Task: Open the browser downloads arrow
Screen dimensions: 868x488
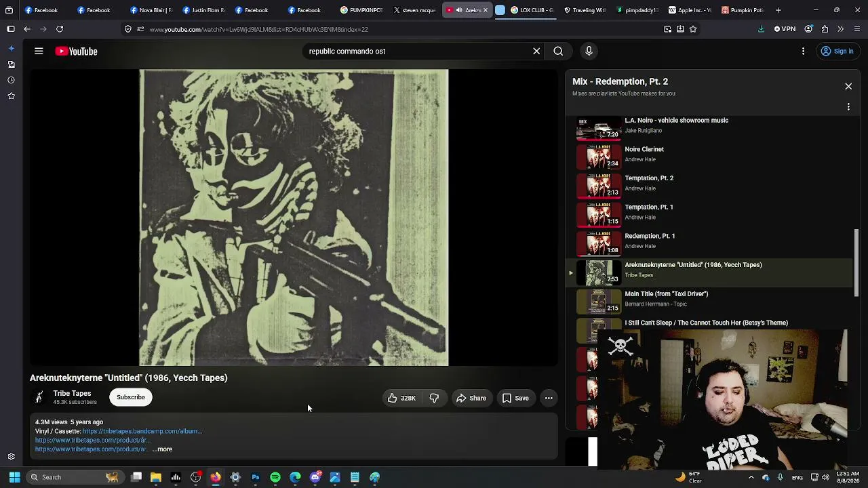Action: (x=761, y=29)
